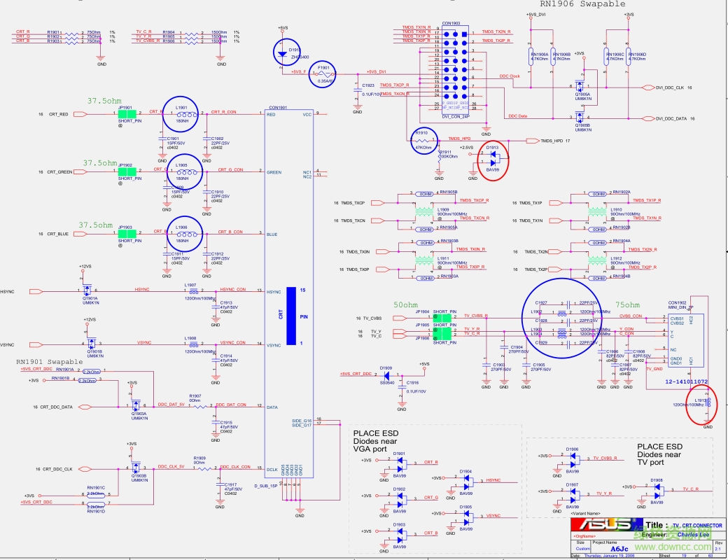Click the green '50ohm' annotation
Screen dimensions: 728x560
click(405, 305)
